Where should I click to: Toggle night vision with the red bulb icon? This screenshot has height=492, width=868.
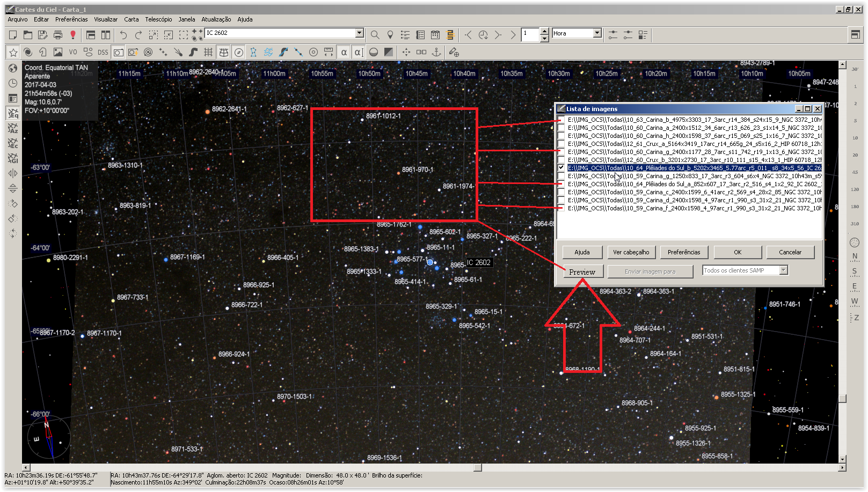[x=73, y=35]
